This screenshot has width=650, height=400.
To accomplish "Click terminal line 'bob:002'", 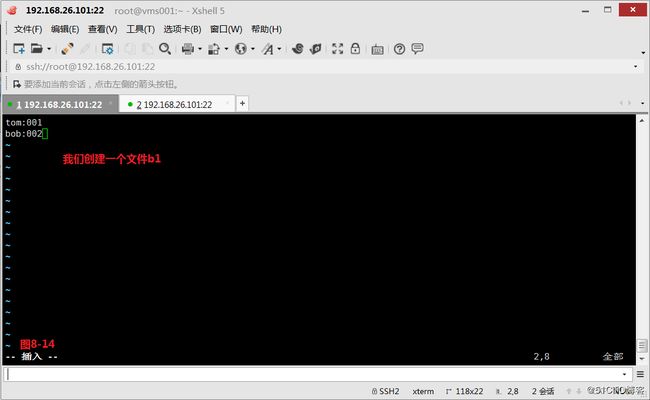I will (x=24, y=134).
